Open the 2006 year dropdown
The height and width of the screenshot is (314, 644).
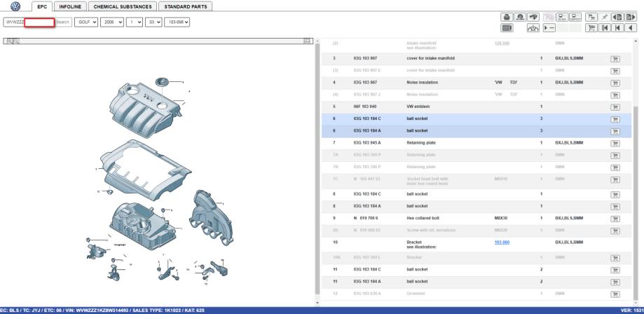pos(112,22)
